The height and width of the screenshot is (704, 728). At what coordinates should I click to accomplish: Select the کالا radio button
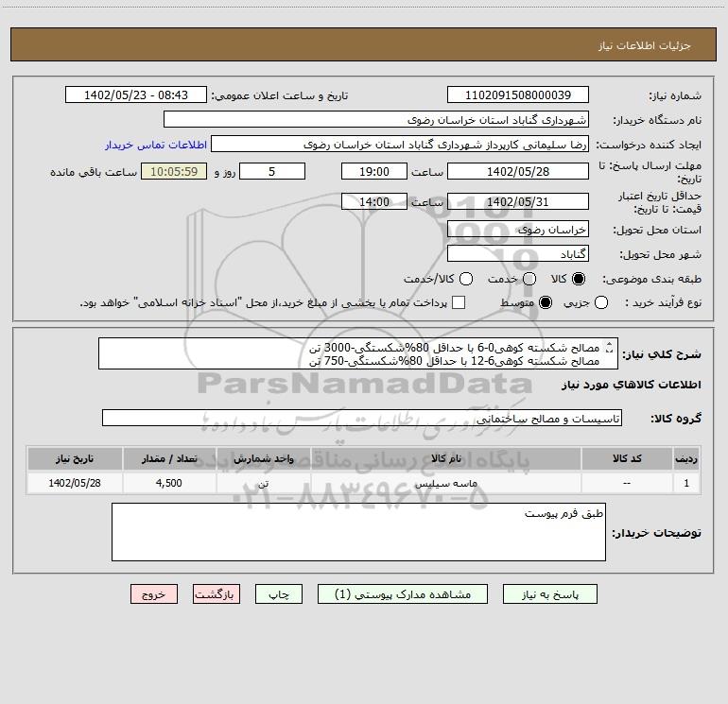pyautogui.click(x=579, y=279)
